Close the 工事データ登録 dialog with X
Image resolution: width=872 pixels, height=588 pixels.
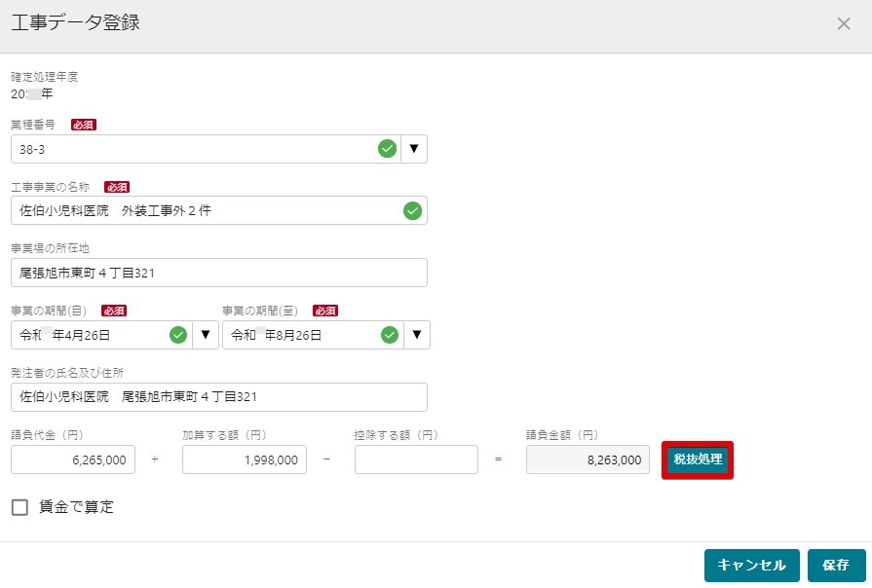[x=844, y=24]
